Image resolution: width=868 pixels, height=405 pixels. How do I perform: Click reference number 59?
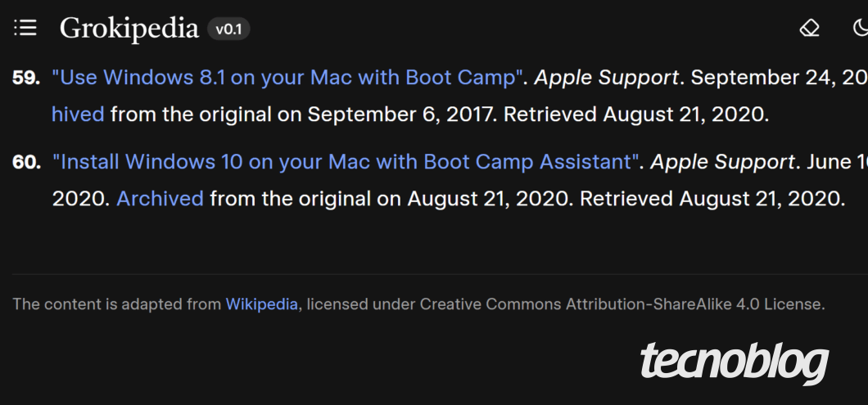tap(26, 78)
